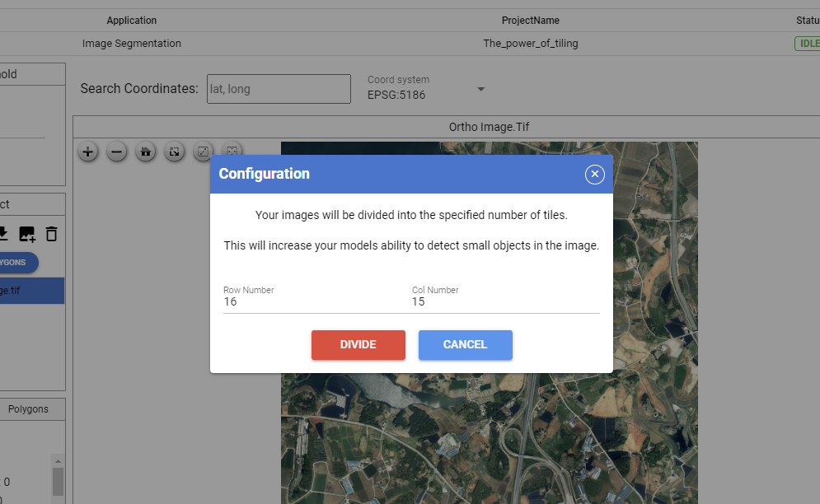The width and height of the screenshot is (820, 504).
Task: Select the line measure tool icon
Action: [203, 152]
